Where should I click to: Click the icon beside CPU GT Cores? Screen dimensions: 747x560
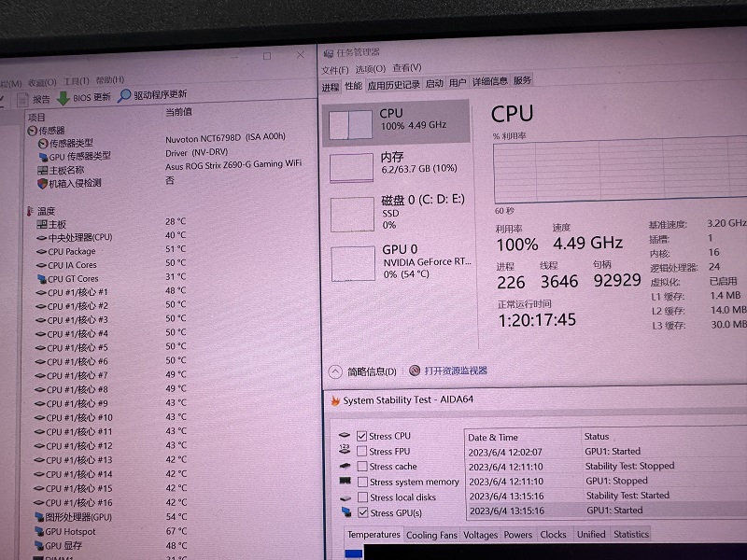click(x=41, y=278)
